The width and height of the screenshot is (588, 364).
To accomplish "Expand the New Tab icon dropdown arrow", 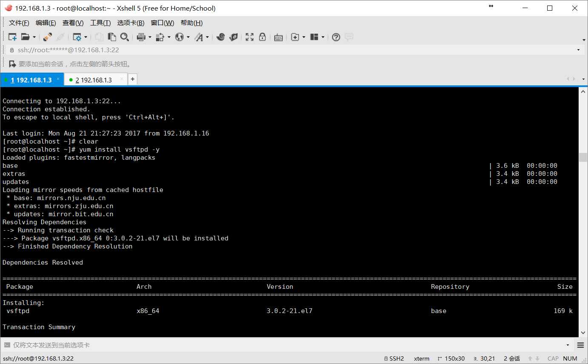I will click(x=304, y=37).
